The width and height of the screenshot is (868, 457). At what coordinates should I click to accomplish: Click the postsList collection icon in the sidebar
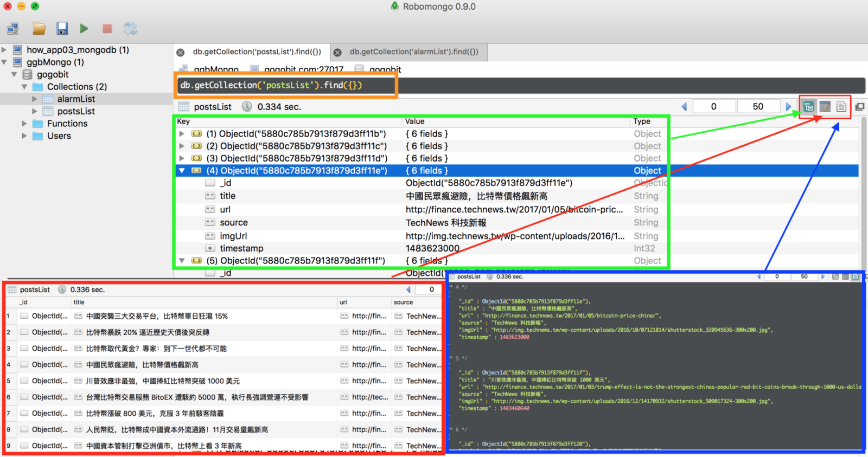[48, 111]
